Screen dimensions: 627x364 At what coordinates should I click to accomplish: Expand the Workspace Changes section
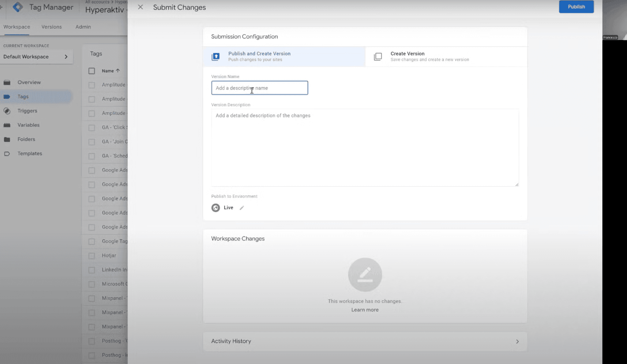238,238
